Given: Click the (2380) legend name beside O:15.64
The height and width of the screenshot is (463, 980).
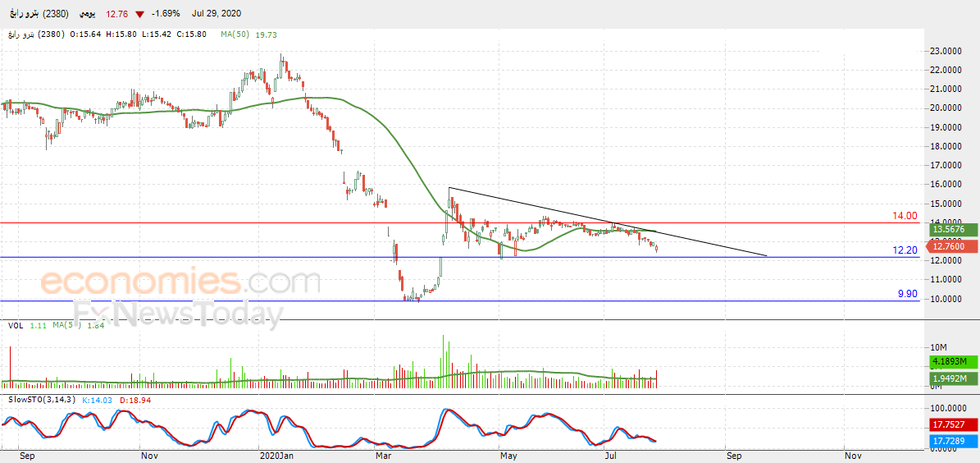Looking at the screenshot, I should (36, 34).
